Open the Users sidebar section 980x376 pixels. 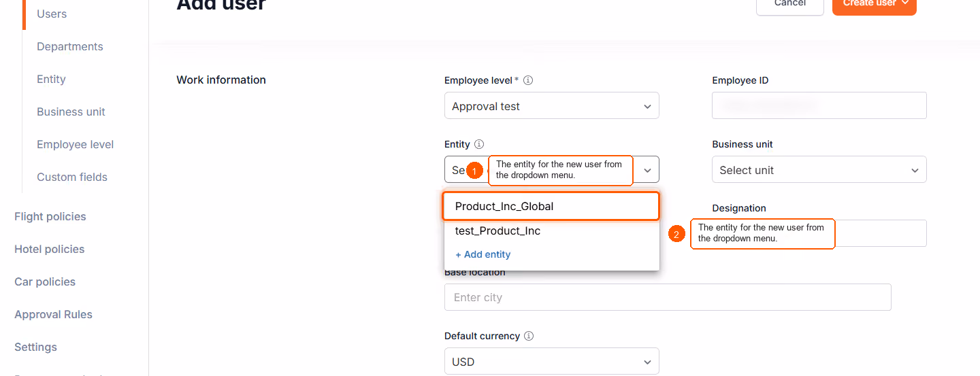(x=52, y=14)
